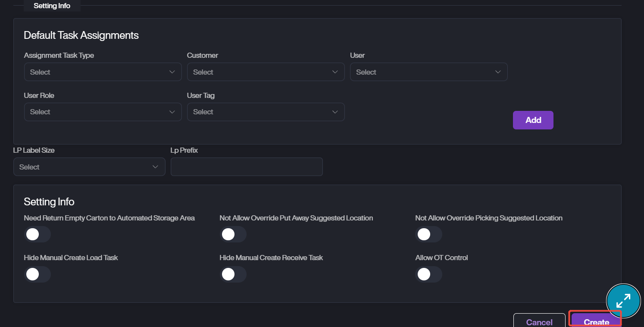Toggle Need Return Empty Carton switch

click(x=38, y=234)
